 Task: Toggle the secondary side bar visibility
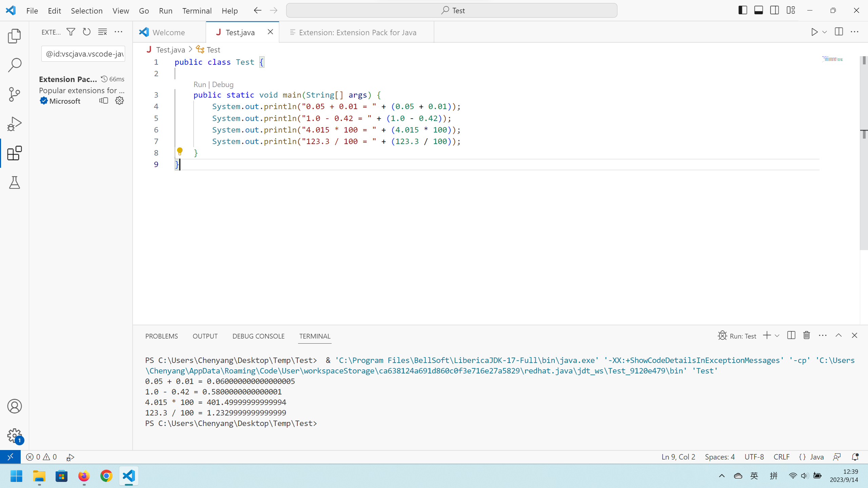(774, 10)
